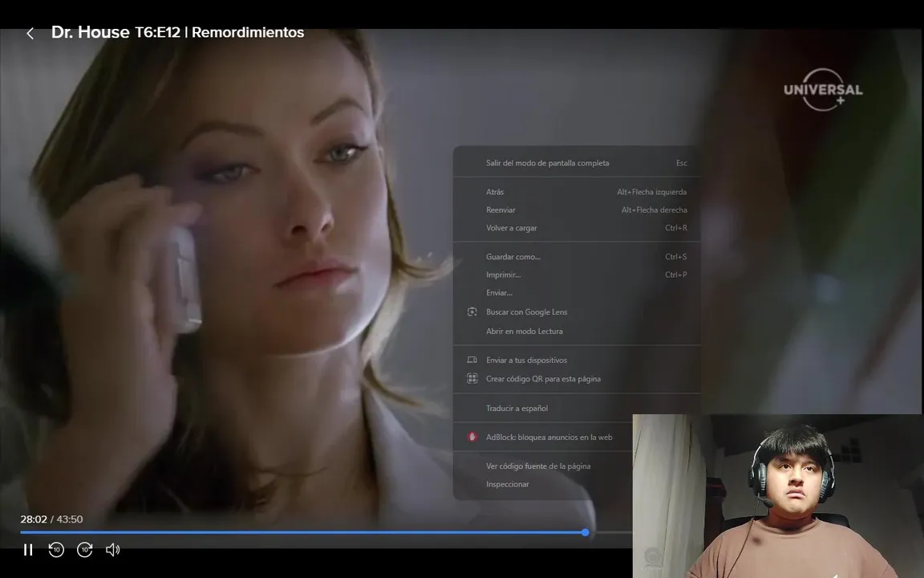Select Traducir a español
Viewport: 924px width, 578px height.
point(577,408)
